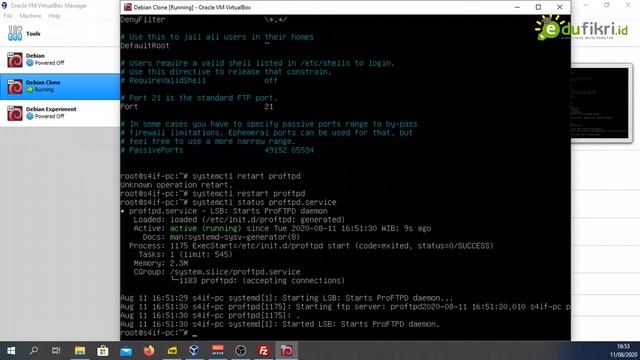Click the Debian VM icon in list
Image resolution: width=640 pixels, height=360 pixels.
pos(15,60)
